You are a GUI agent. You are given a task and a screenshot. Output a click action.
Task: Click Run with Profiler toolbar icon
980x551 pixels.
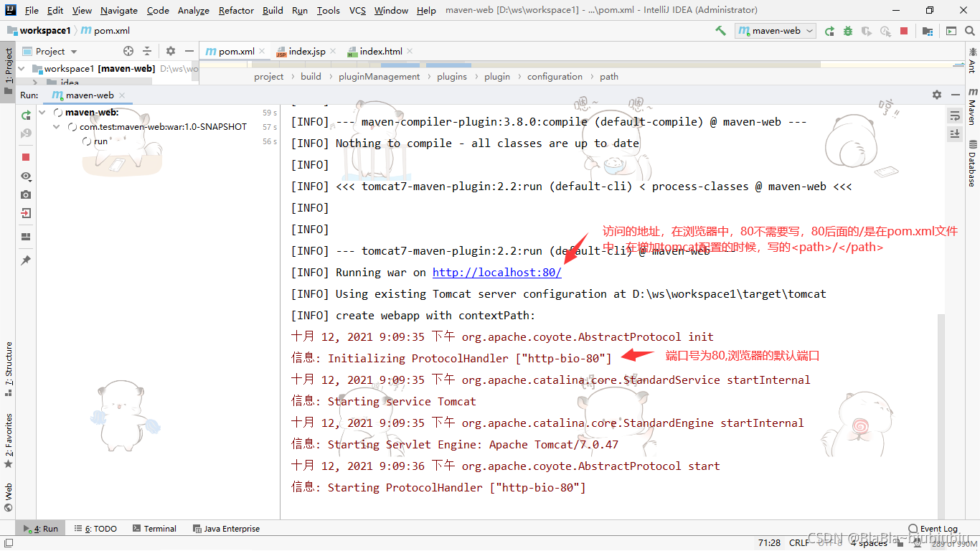(885, 31)
